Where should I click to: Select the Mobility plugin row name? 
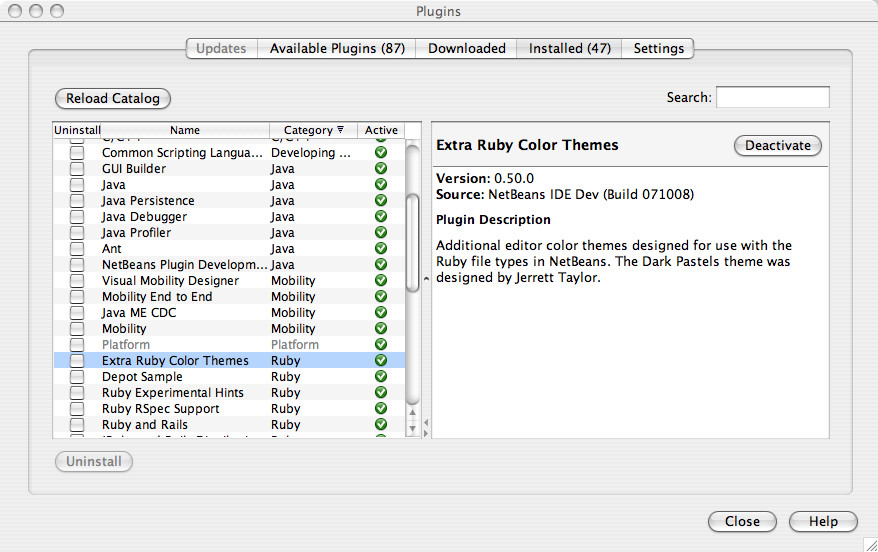click(x=124, y=329)
